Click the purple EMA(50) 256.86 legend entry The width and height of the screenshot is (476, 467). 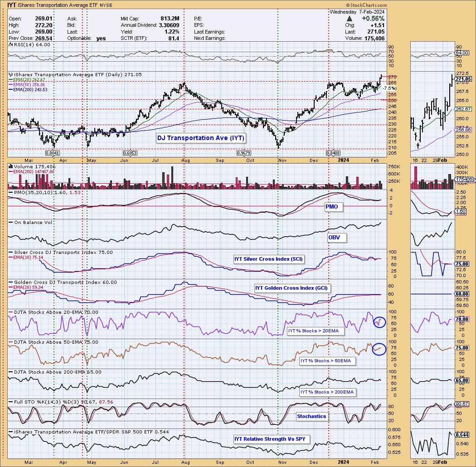pos(29,85)
